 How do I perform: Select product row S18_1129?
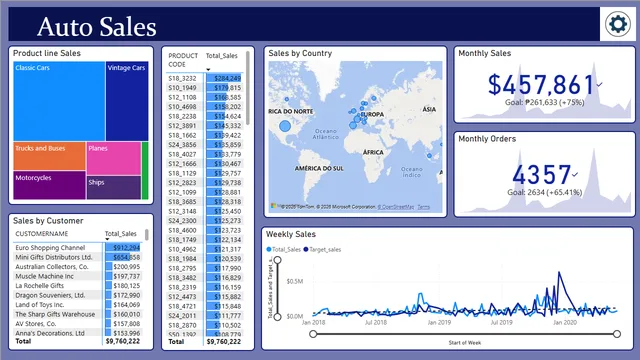204,173
